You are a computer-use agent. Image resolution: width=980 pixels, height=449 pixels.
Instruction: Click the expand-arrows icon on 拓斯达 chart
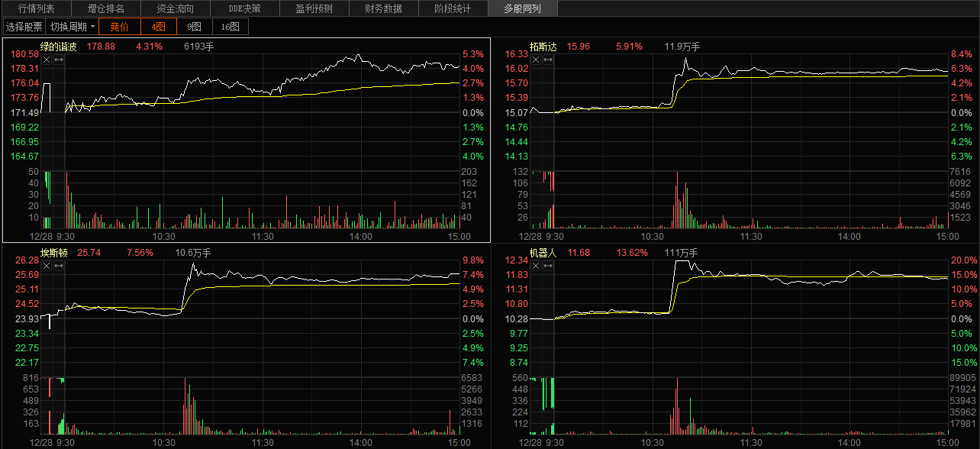(547, 60)
